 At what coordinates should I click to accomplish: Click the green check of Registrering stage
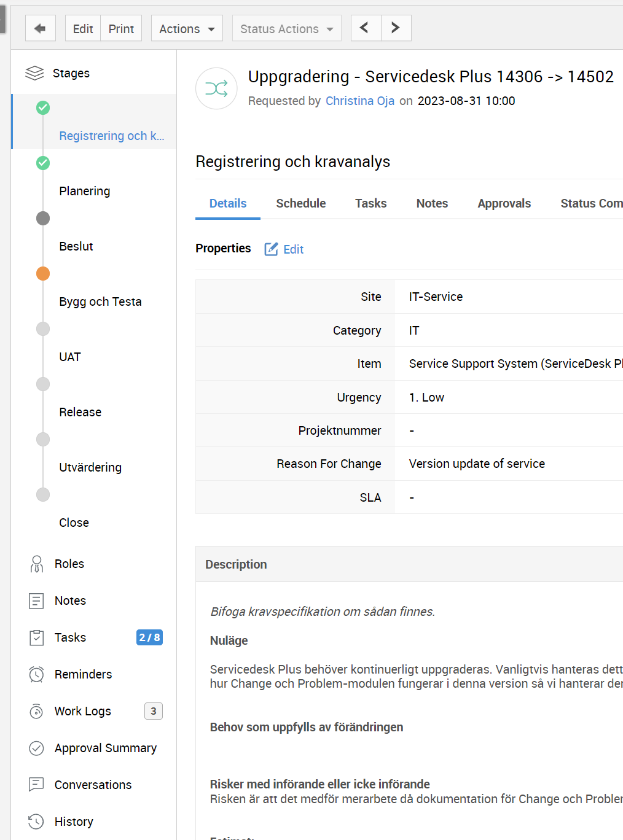click(43, 108)
